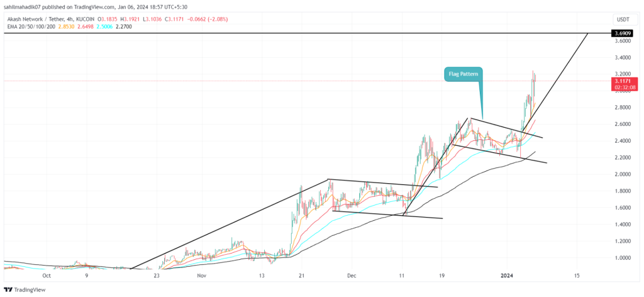
Task: Click the Nov label on time axis
Action: tap(201, 276)
